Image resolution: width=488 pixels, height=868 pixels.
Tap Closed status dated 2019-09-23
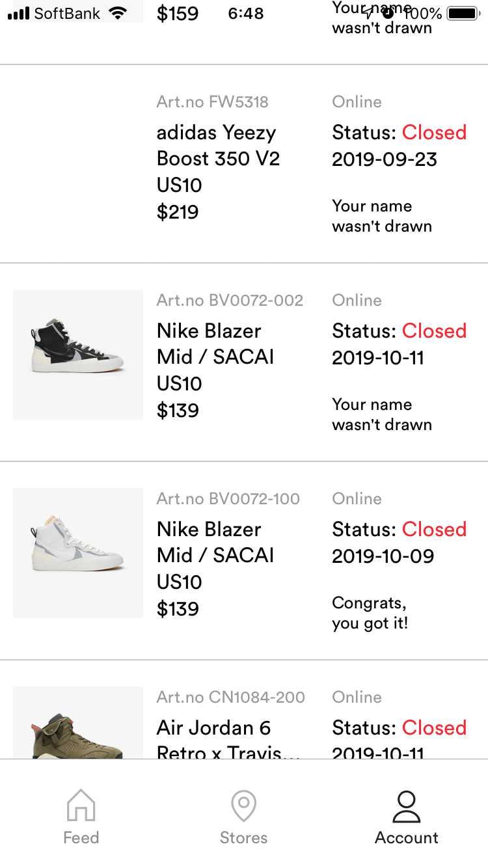pos(434,133)
